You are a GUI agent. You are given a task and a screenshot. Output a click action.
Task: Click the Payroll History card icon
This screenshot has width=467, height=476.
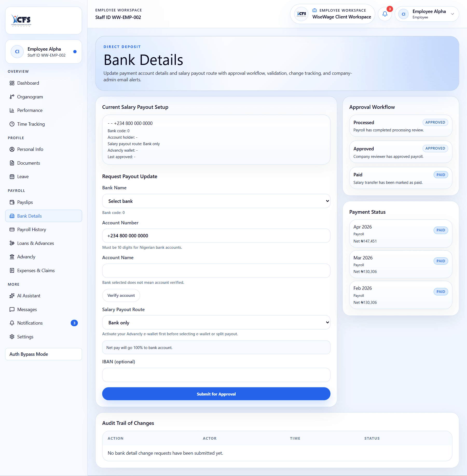point(12,230)
